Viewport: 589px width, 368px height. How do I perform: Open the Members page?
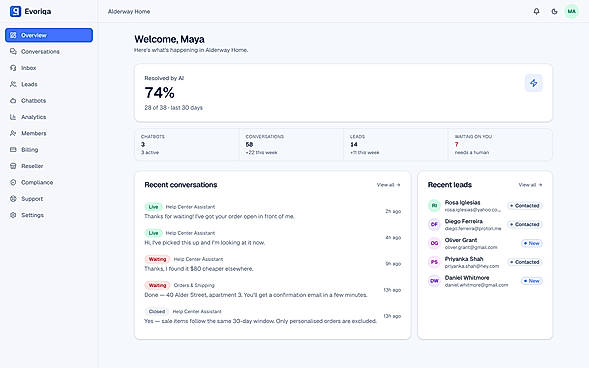[x=49, y=133]
